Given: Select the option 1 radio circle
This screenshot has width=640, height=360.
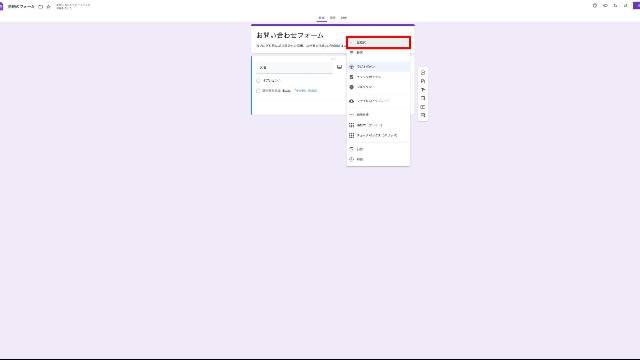Looking at the screenshot, I should (x=258, y=81).
